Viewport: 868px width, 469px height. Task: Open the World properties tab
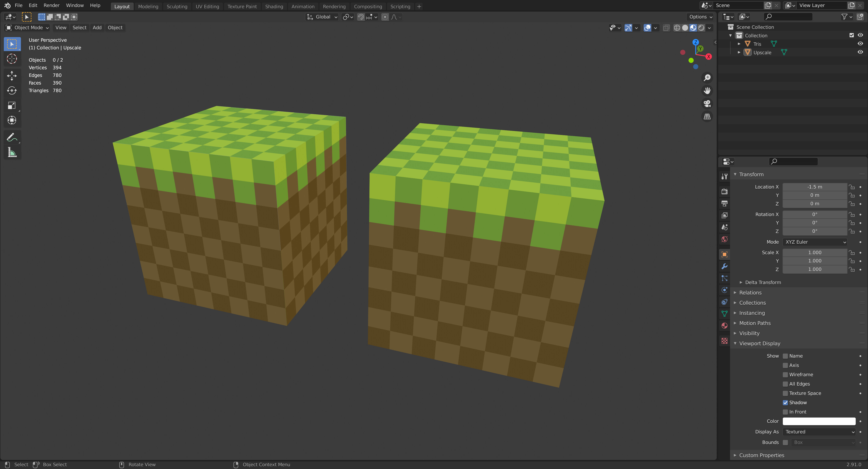coord(725,239)
